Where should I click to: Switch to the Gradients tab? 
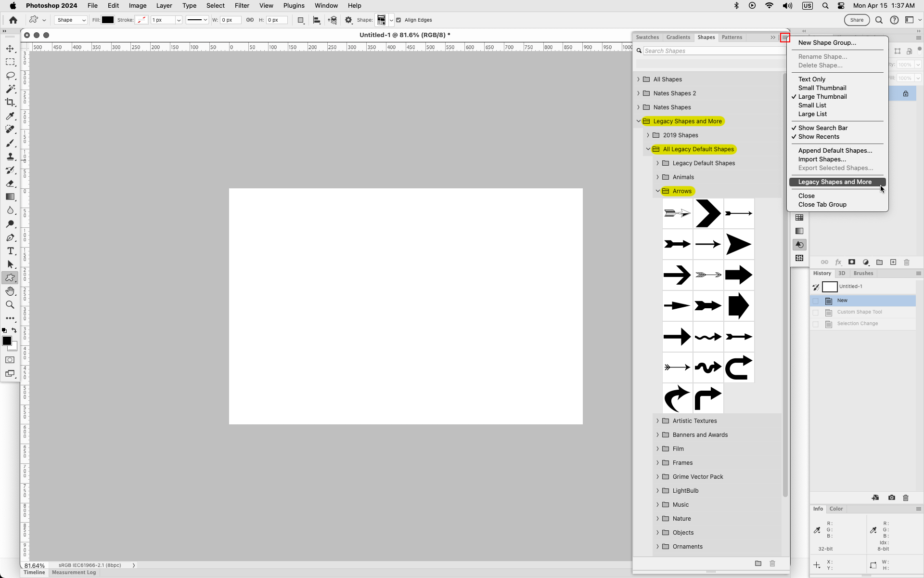678,37
